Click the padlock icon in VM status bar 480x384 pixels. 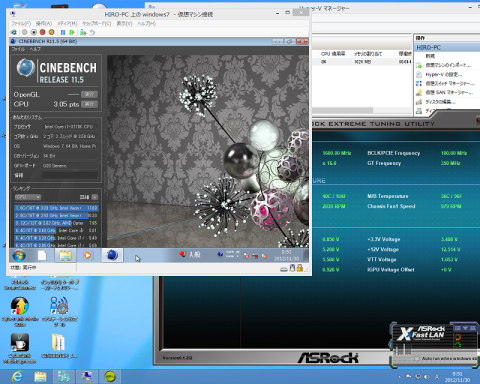(x=300, y=268)
